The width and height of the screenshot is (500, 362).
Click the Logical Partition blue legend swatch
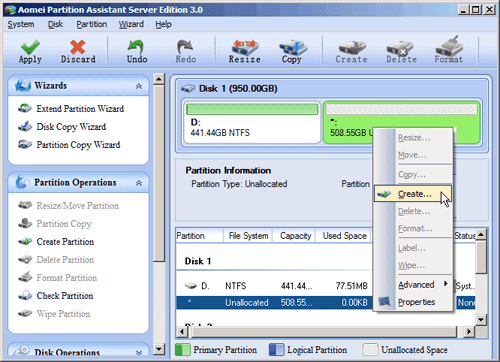point(276,350)
